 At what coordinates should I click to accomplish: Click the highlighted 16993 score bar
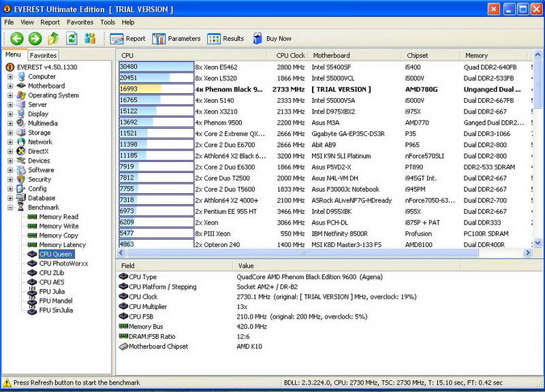(156, 89)
